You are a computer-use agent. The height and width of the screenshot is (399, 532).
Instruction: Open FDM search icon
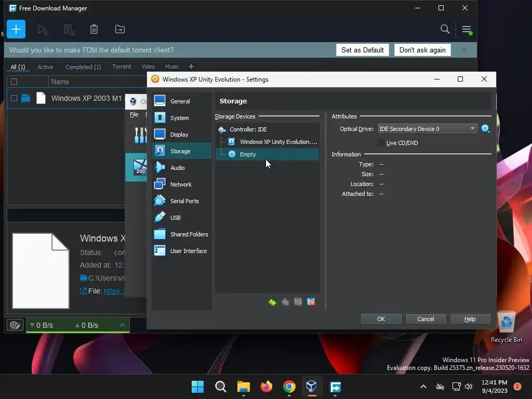(445, 29)
